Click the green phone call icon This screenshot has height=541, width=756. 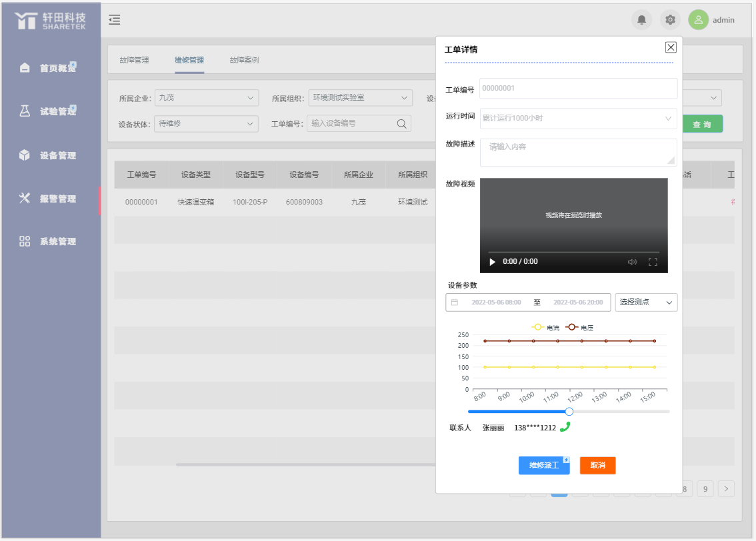[x=565, y=427]
